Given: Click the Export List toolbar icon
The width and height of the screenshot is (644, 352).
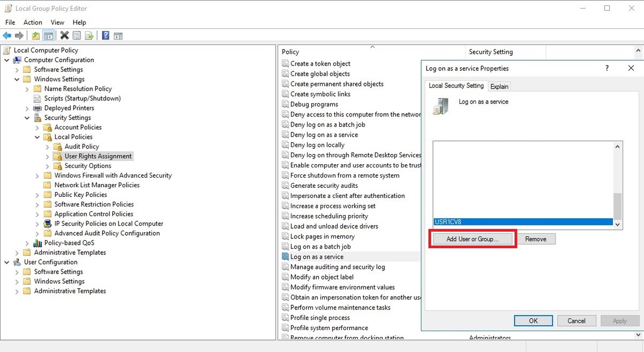Looking at the screenshot, I should [x=89, y=35].
